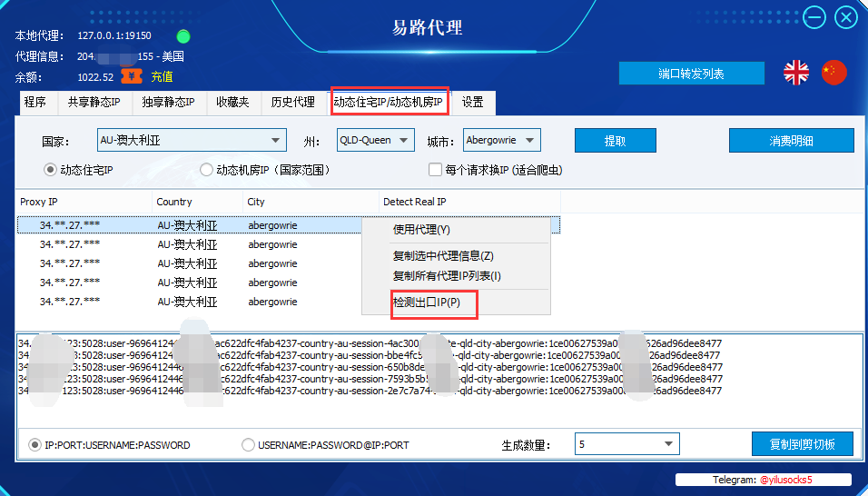Click the green proxy status indicator

pos(183,36)
